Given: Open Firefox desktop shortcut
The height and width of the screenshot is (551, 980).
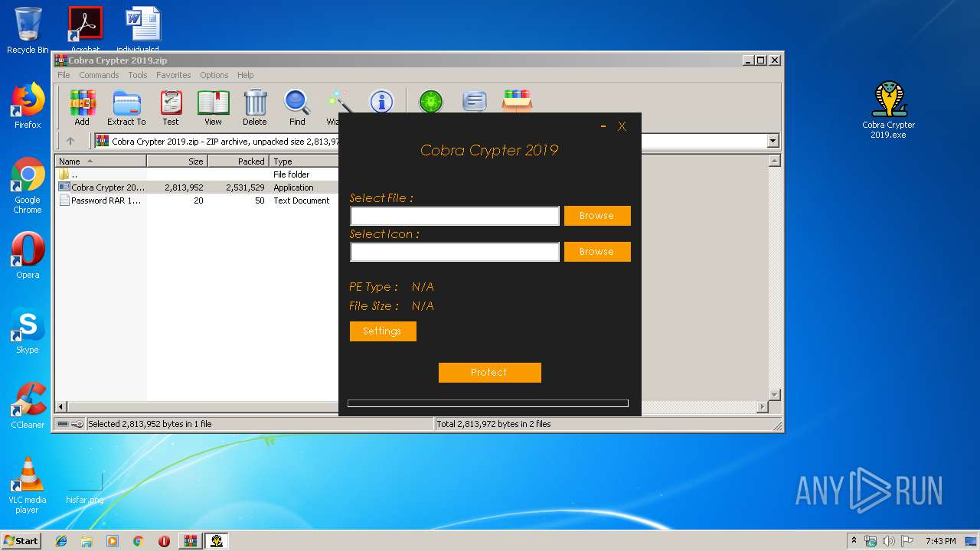Looking at the screenshot, I should [28, 106].
